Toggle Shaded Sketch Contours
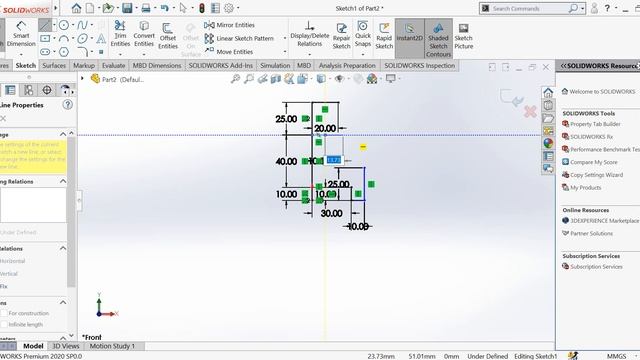The height and width of the screenshot is (360, 640). point(438,38)
